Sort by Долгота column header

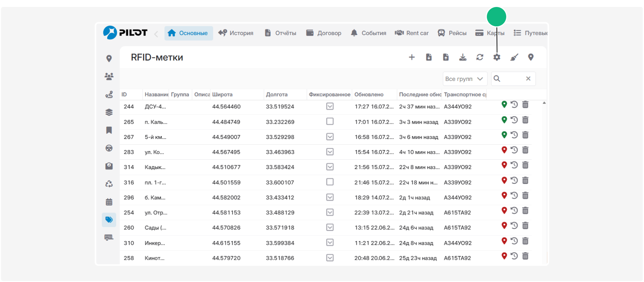(x=286, y=94)
